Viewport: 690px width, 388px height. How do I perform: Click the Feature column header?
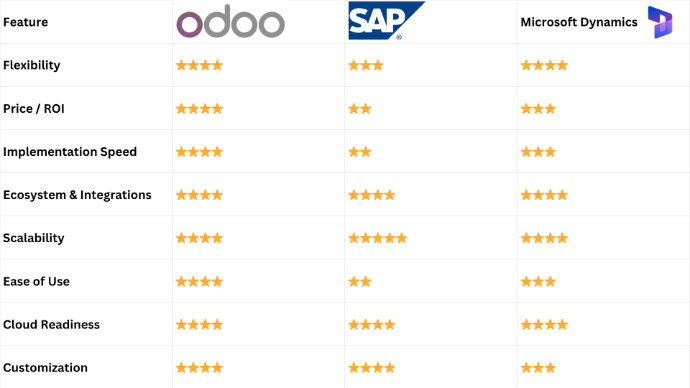pos(26,22)
